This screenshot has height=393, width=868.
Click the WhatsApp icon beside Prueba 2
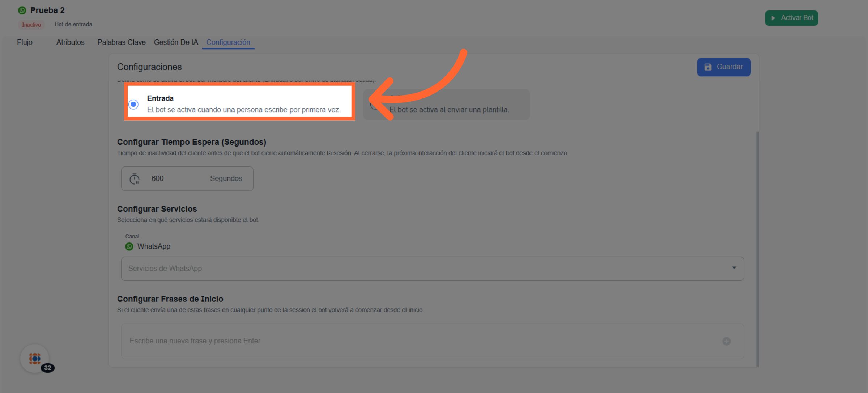tap(22, 10)
